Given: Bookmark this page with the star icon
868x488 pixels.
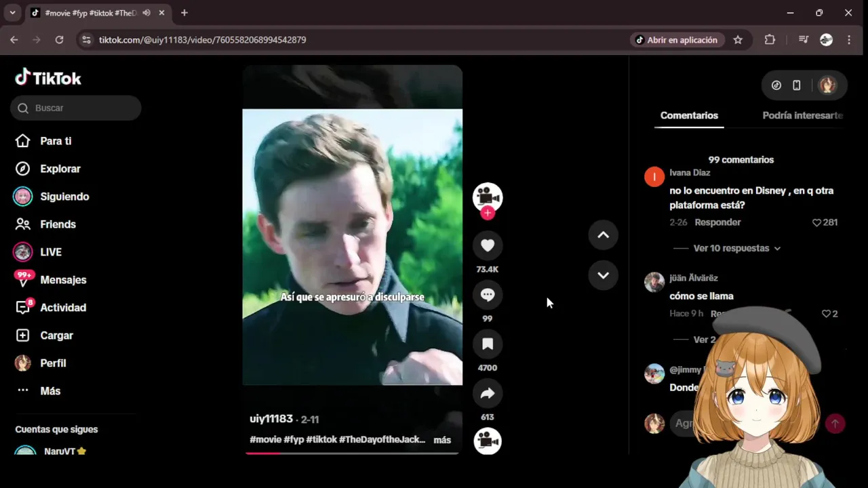Looking at the screenshot, I should tap(738, 40).
